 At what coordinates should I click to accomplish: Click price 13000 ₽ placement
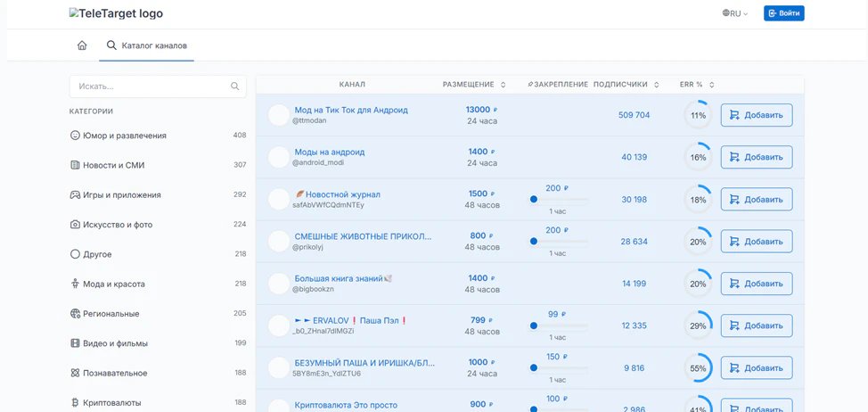[481, 110]
